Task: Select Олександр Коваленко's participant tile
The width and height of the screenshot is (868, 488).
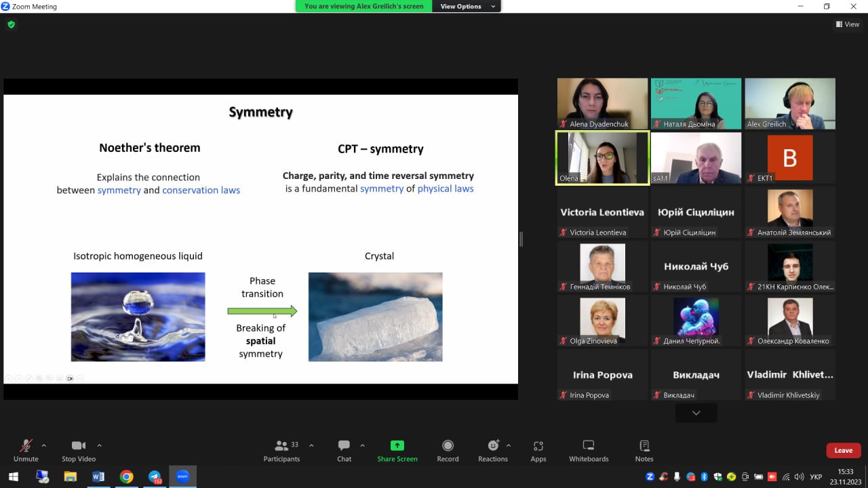Action: (x=790, y=321)
